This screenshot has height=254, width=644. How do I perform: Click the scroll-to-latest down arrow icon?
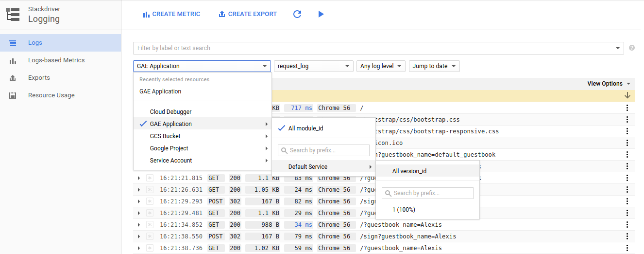coord(627,95)
